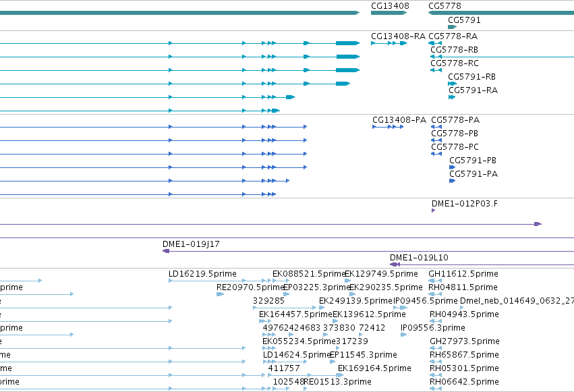This screenshot has width=574, height=392.
Task: Select EST LD16219.5prime
Action: coord(220,281)
